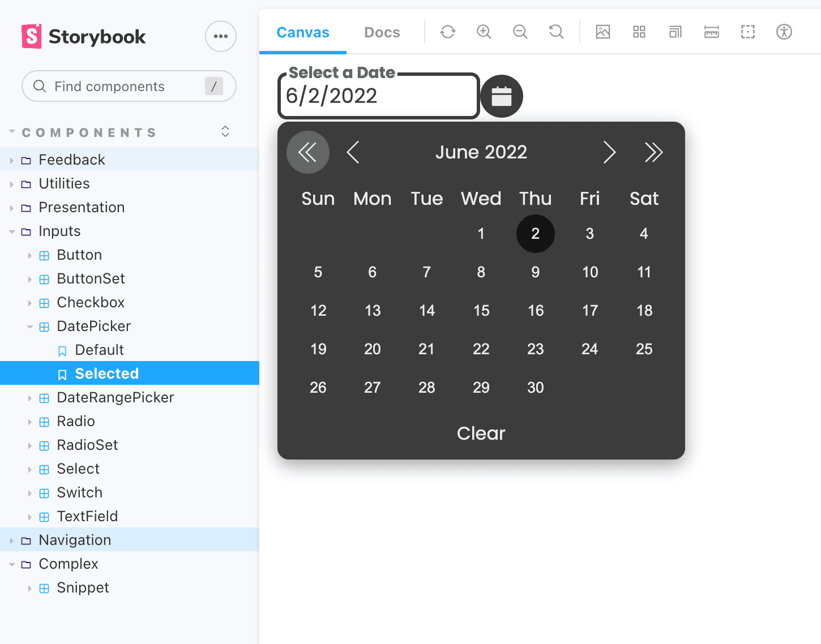821x644 pixels.
Task: Pick June 15 in the calendar
Action: pos(481,310)
